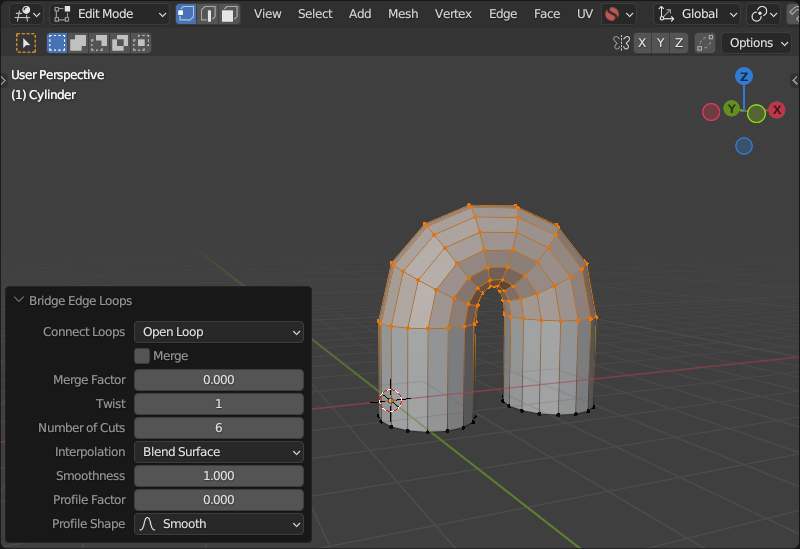Open the Vertex menu
The width and height of the screenshot is (800, 549).
coord(453,14)
